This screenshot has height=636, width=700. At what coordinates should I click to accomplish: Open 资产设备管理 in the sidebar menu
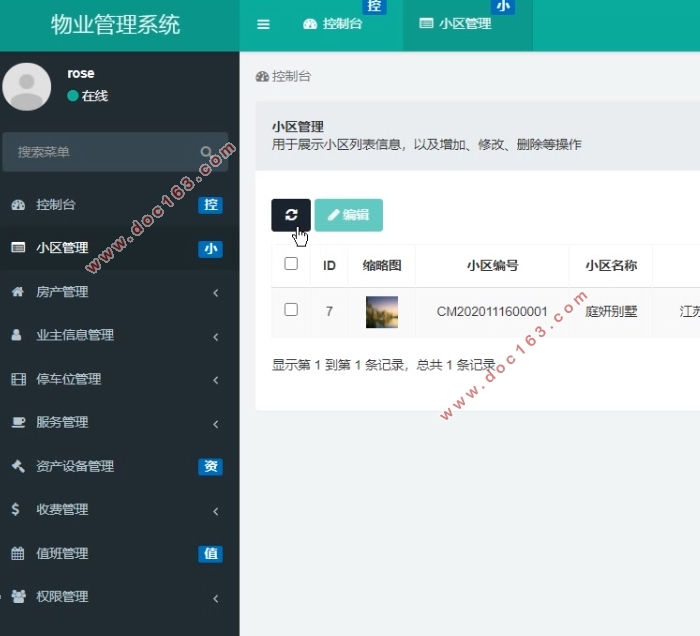pyautogui.click(x=119, y=466)
